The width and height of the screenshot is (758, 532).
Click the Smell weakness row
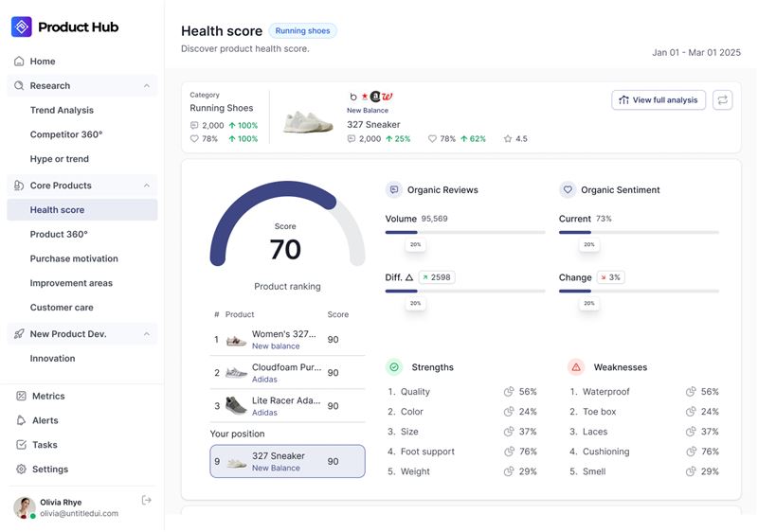click(x=644, y=471)
